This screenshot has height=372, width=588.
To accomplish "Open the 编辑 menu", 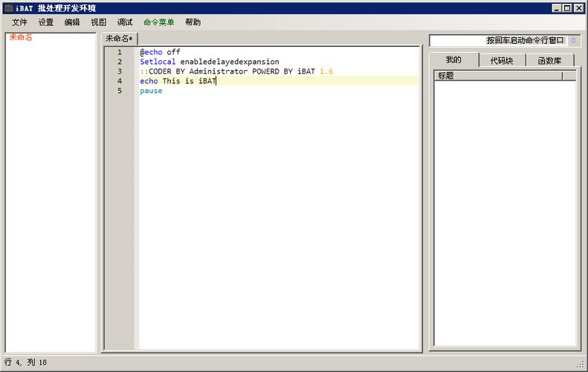I will click(x=72, y=22).
